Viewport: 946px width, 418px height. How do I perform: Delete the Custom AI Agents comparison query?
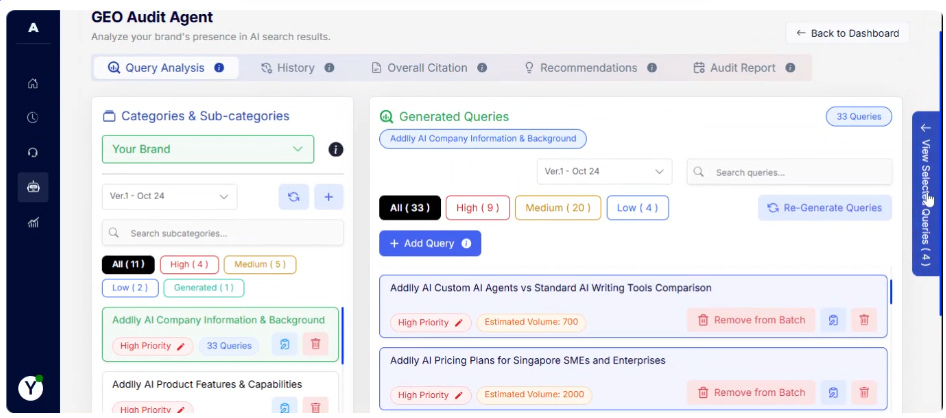point(864,320)
